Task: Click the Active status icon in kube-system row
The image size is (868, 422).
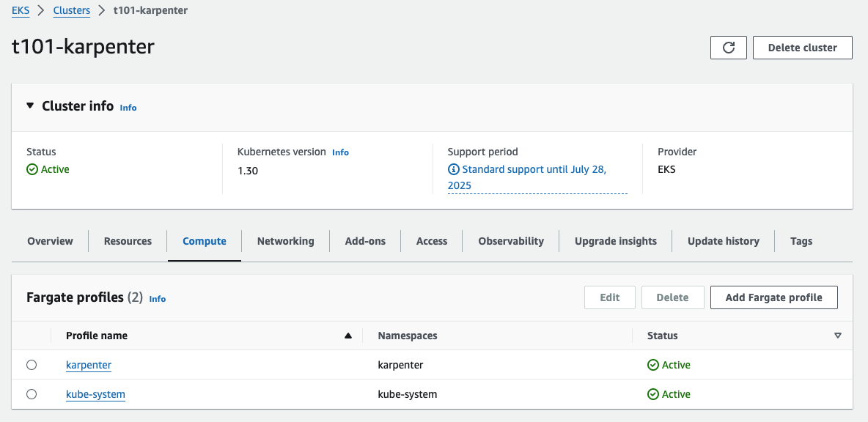Action: tap(652, 394)
